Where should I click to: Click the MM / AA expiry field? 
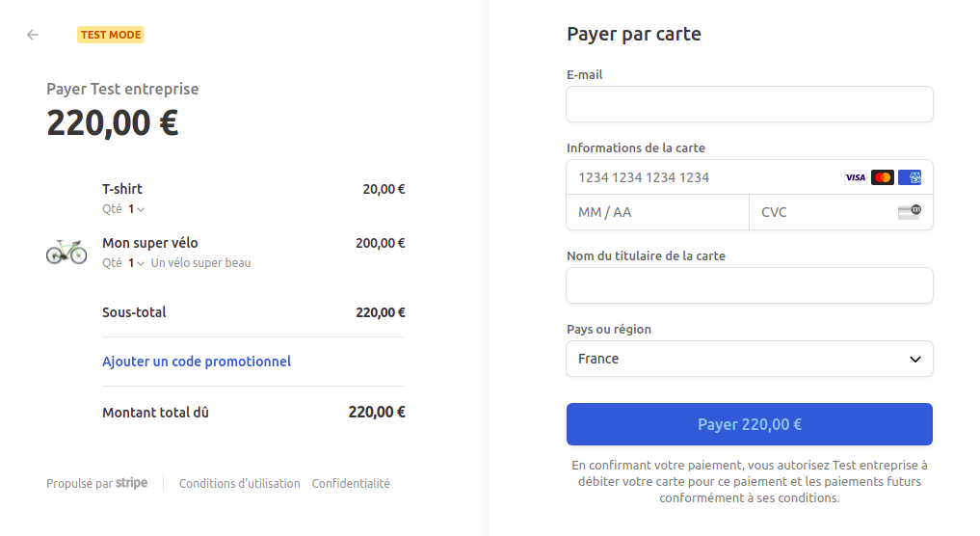point(657,212)
